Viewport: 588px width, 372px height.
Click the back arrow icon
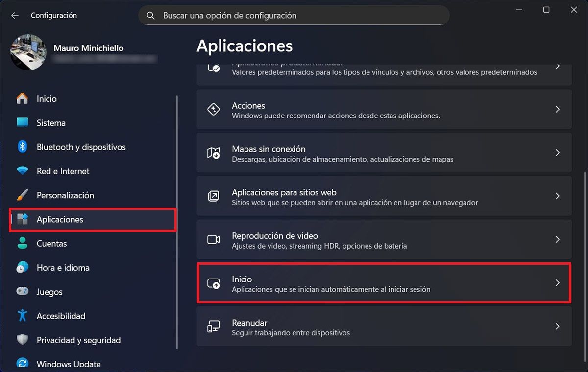pos(15,16)
